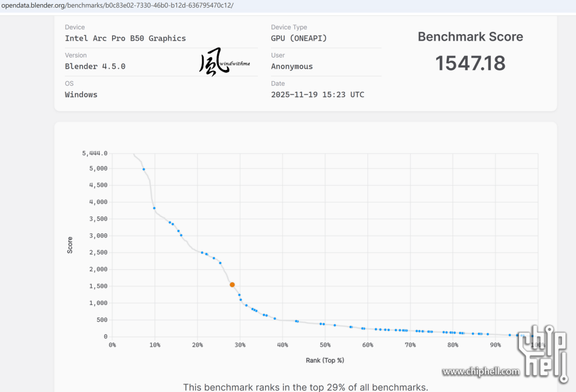Click the Anonymous user value
This screenshot has height=392, width=576.
pos(292,66)
